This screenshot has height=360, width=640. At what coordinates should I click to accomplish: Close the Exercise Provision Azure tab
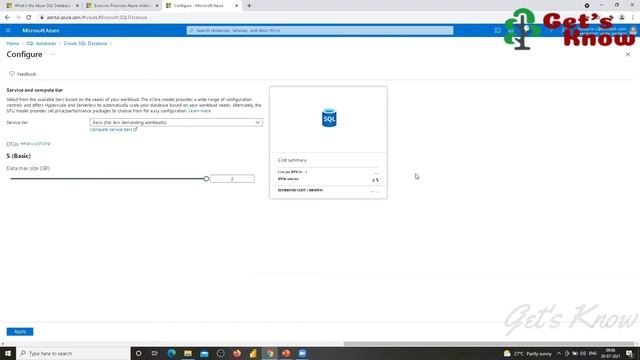[x=157, y=6]
